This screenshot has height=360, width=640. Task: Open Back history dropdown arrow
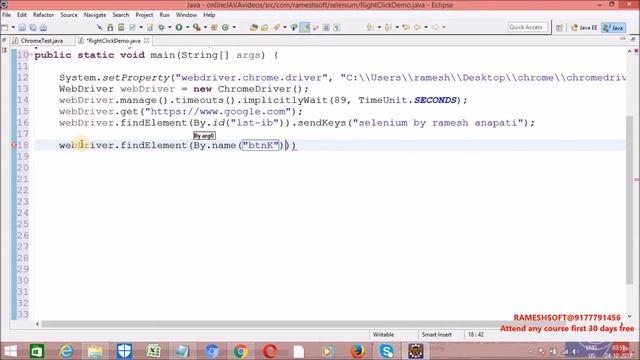pos(426,27)
